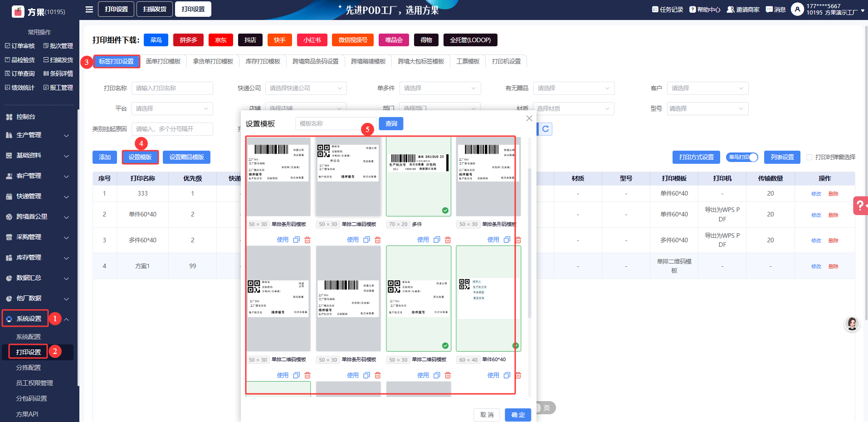
Task: Click the 查询 button in template dialog
Action: (391, 123)
